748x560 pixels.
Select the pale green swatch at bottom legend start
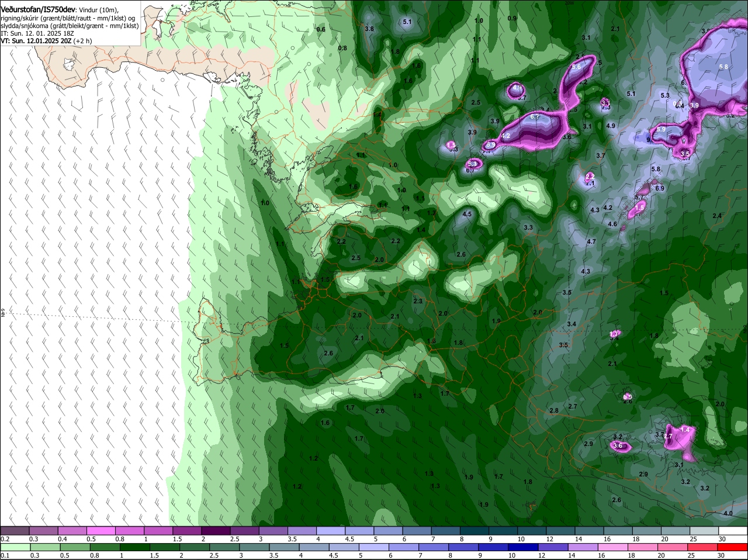point(16,547)
